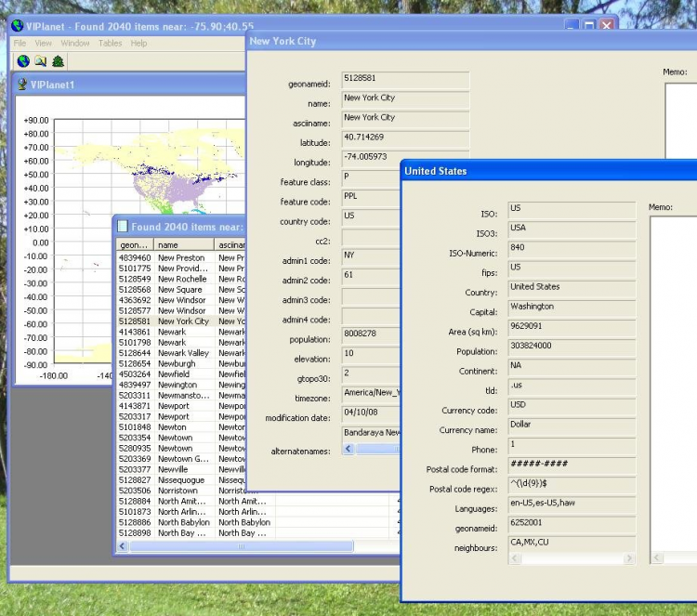
Task: Open the File menu
Action: (x=20, y=43)
